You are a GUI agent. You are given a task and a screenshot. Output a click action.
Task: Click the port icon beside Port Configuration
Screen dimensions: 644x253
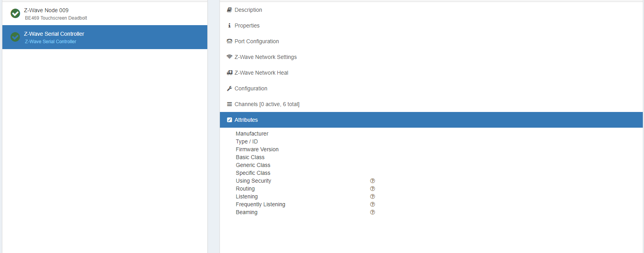[x=229, y=41]
